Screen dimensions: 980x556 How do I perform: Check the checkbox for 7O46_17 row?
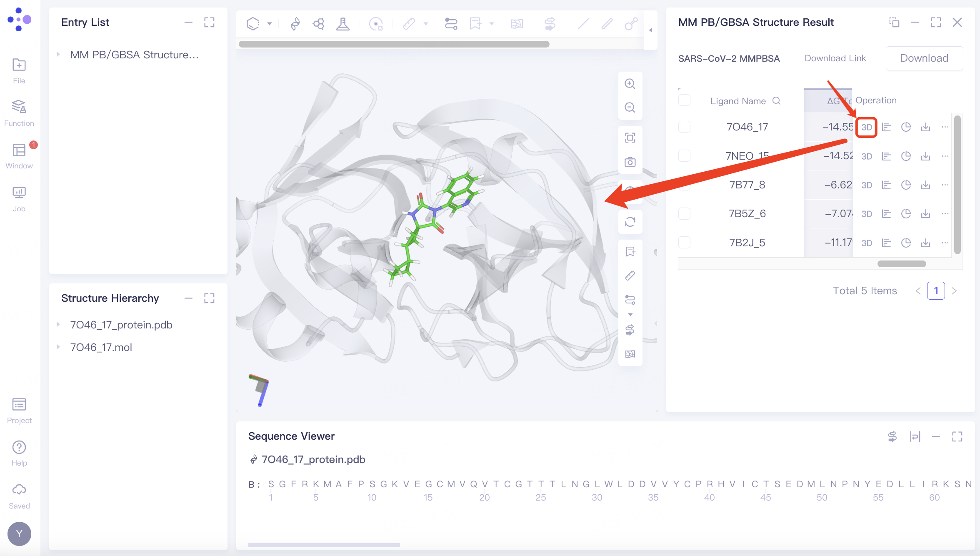pos(684,127)
